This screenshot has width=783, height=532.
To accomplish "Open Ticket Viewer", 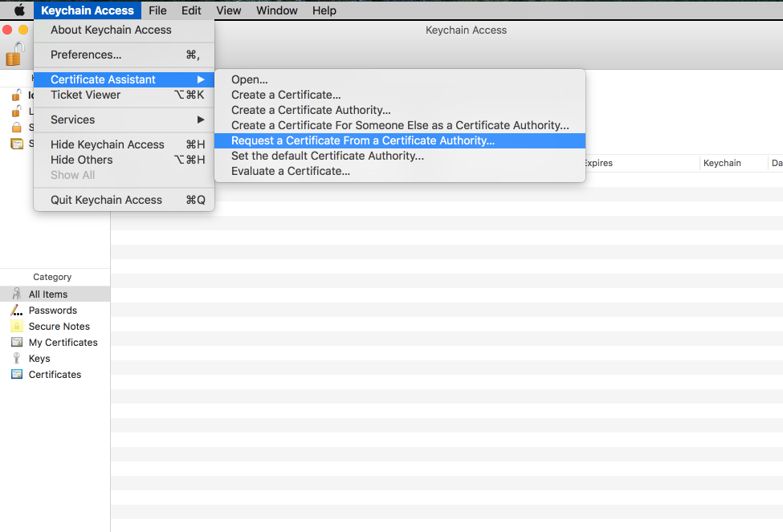I will pyautogui.click(x=124, y=95).
